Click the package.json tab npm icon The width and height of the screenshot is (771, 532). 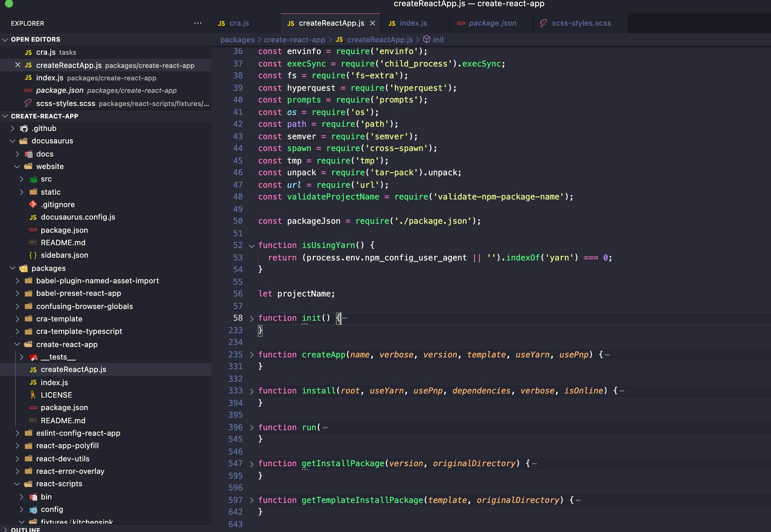coord(461,23)
